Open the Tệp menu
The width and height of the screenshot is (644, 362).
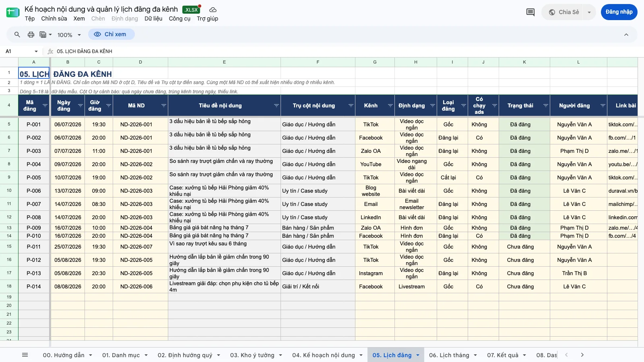click(30, 19)
